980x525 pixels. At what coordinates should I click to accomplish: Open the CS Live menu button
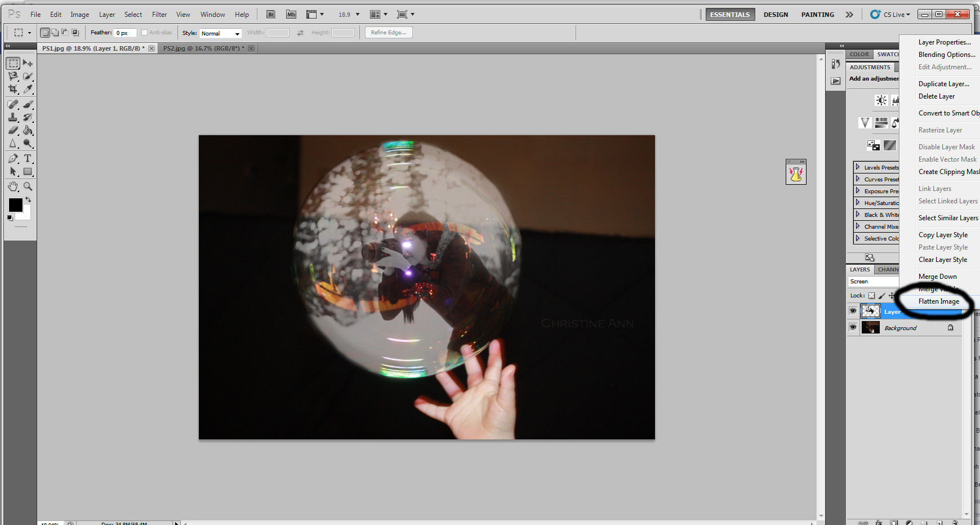click(x=890, y=15)
